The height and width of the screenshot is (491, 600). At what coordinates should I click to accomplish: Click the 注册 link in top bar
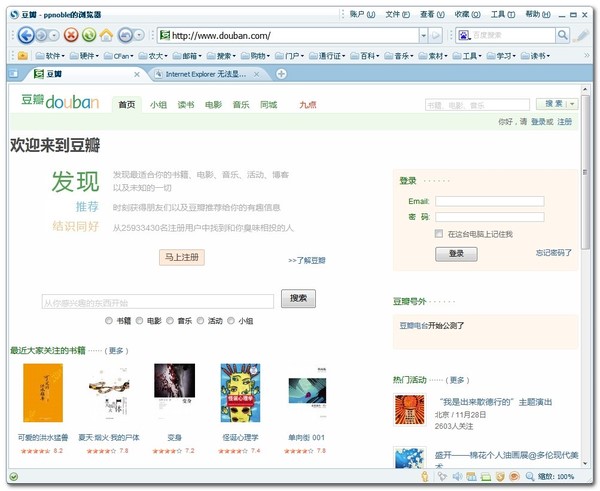pos(564,122)
